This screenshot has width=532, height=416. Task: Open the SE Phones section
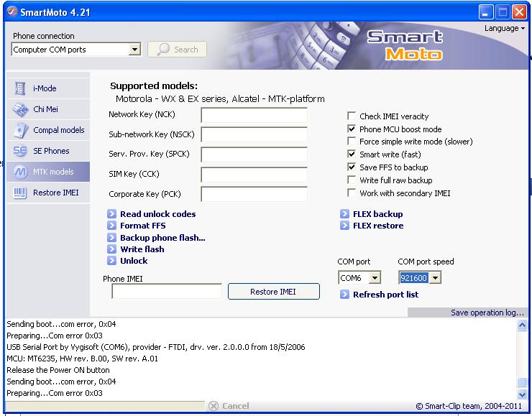pyautogui.click(x=48, y=151)
